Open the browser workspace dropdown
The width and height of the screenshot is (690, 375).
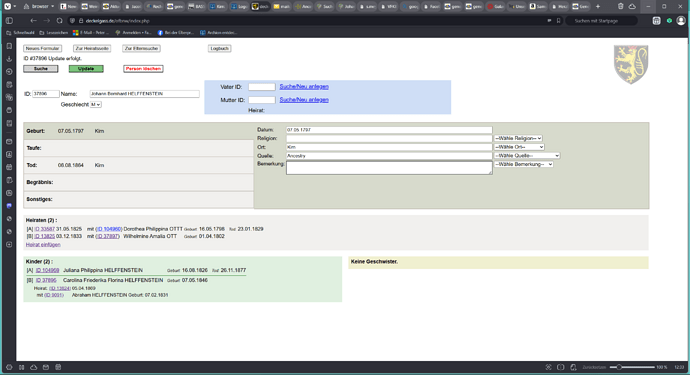(x=39, y=7)
